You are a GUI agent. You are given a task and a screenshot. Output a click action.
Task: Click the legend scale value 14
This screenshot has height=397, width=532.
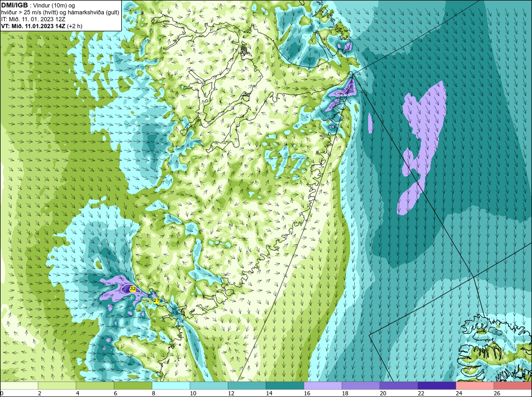coord(269,393)
